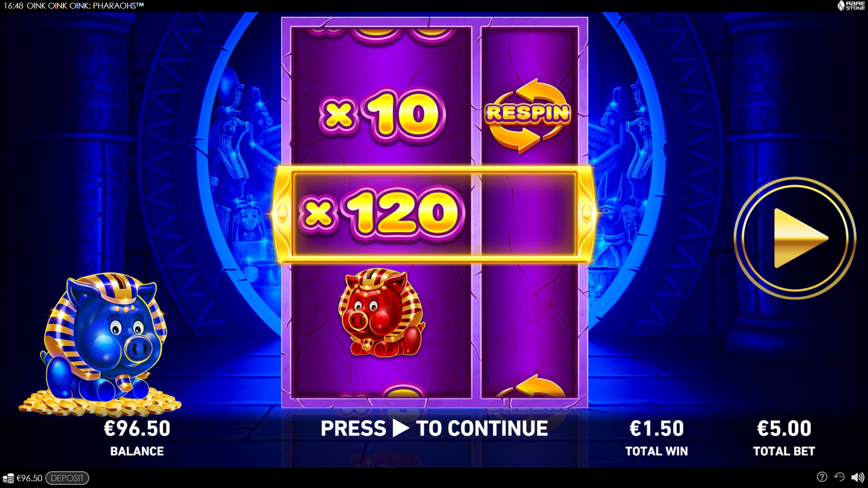This screenshot has width=868, height=488.
Task: Select the RESPIN symbol on the reel
Action: [528, 115]
